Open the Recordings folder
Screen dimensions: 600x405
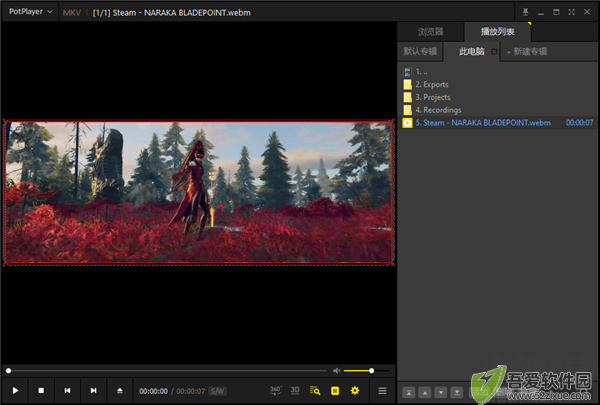pos(497,110)
